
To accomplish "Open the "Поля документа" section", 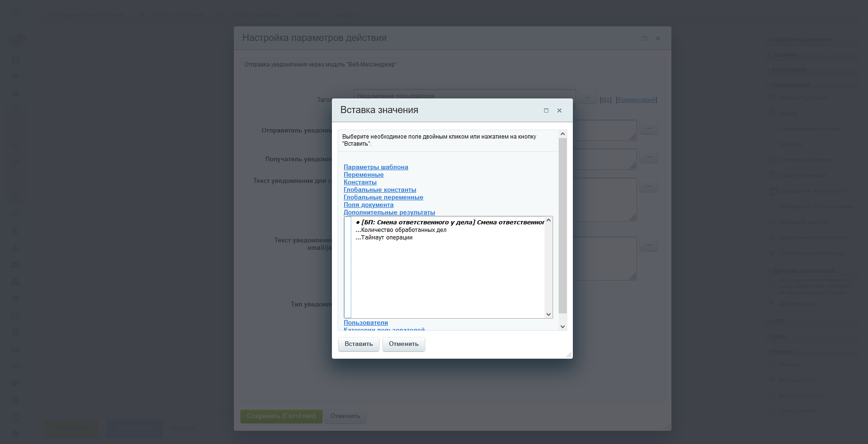I will tap(368, 205).
